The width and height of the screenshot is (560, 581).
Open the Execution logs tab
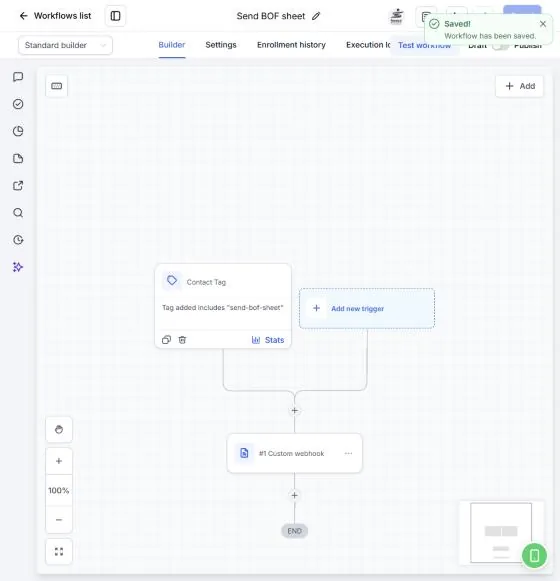pyautogui.click(x=368, y=45)
